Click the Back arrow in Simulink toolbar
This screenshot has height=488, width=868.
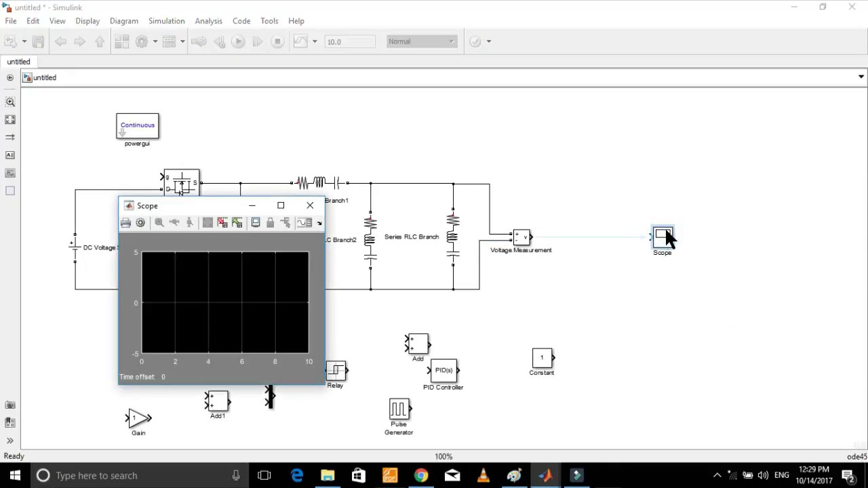point(60,41)
